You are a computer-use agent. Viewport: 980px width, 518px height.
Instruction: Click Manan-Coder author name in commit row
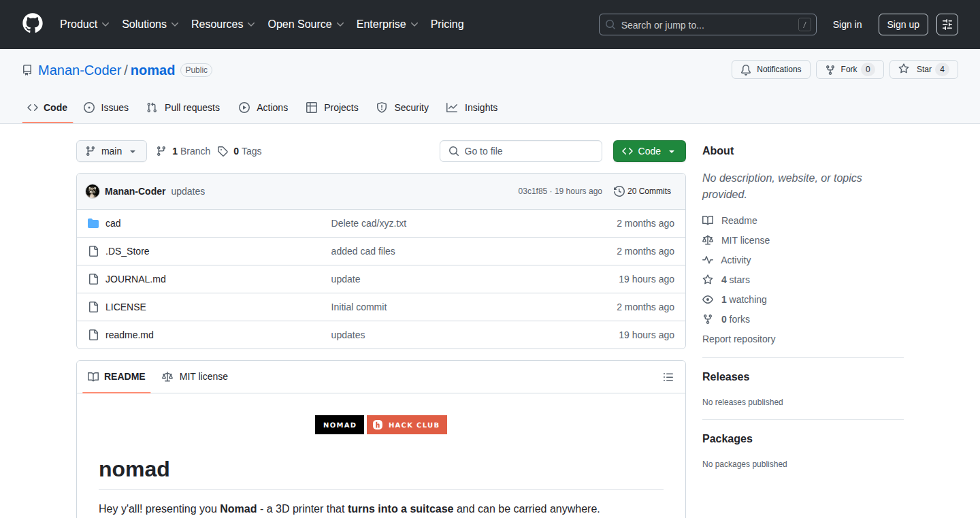pyautogui.click(x=135, y=191)
